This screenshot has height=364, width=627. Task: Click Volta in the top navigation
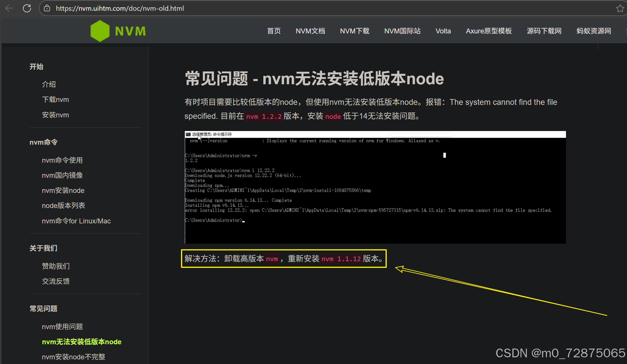click(x=443, y=31)
